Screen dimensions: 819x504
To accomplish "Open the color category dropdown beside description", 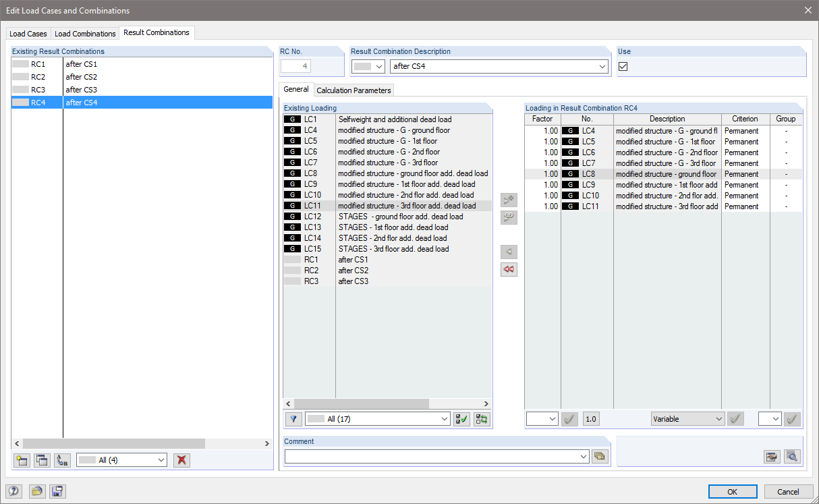I will point(368,66).
